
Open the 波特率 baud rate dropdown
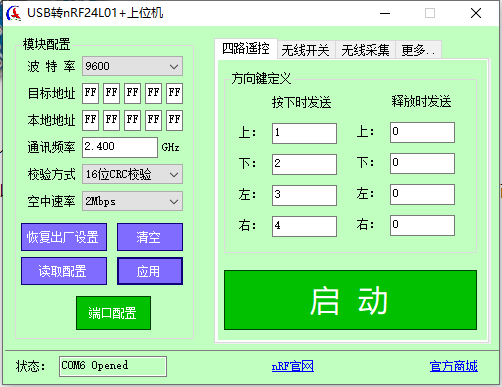tap(132, 66)
